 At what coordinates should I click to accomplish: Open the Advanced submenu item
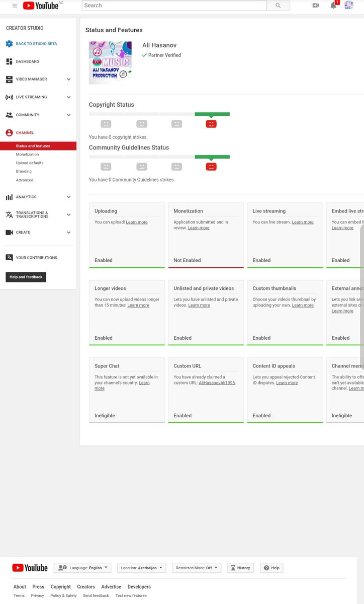tap(25, 180)
